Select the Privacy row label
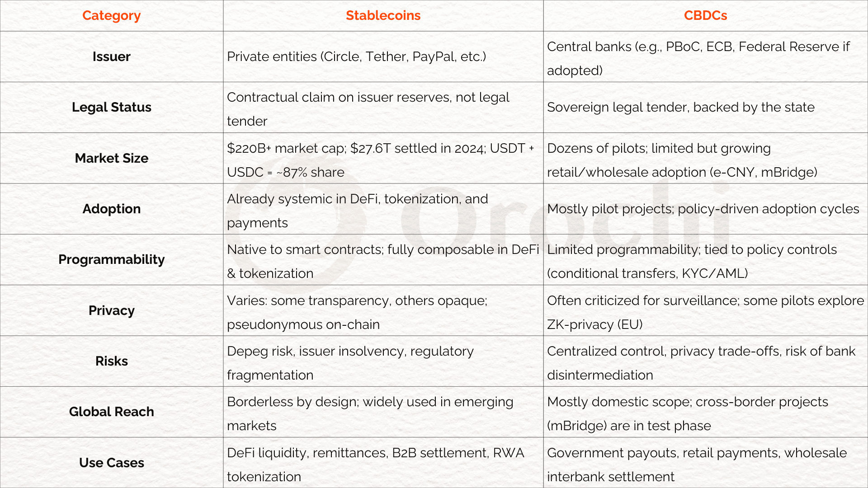 coord(111,310)
